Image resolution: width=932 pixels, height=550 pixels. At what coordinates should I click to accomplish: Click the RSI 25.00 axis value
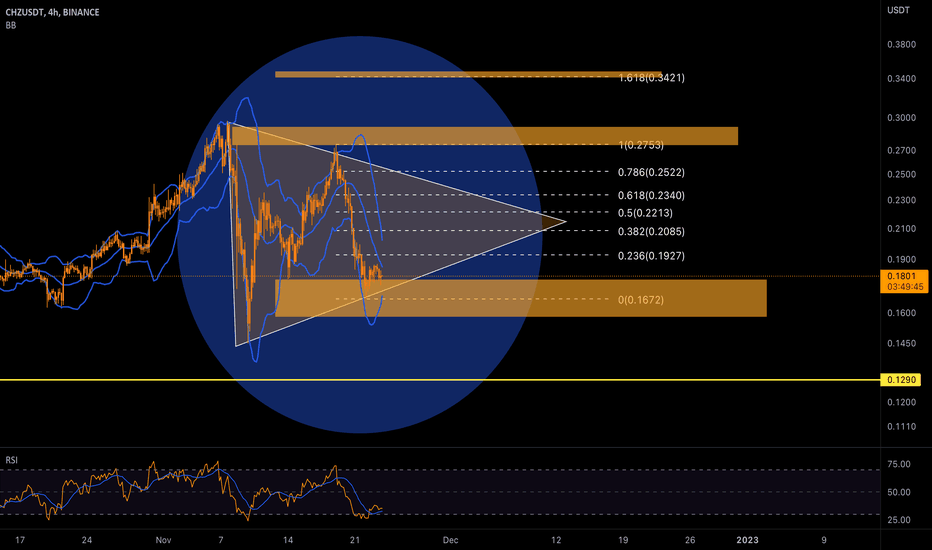point(899,520)
